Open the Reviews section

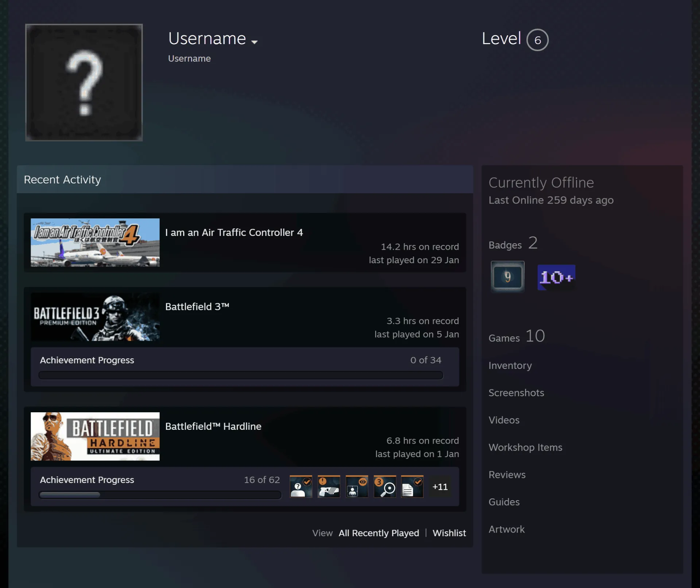[x=507, y=475]
